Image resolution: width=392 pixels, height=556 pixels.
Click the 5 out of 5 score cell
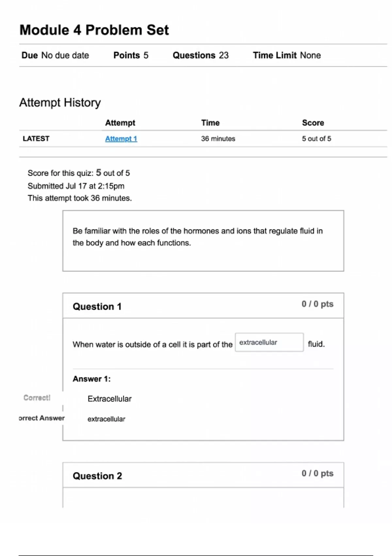click(316, 139)
